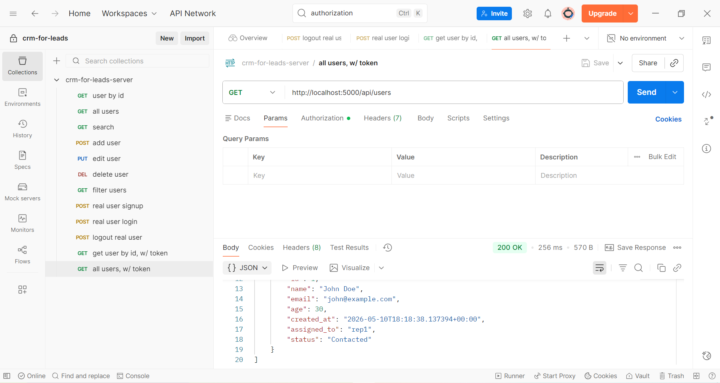Image resolution: width=720 pixels, height=383 pixels.
Task: Open the configure sidebar grid icon
Action: (x=22, y=289)
